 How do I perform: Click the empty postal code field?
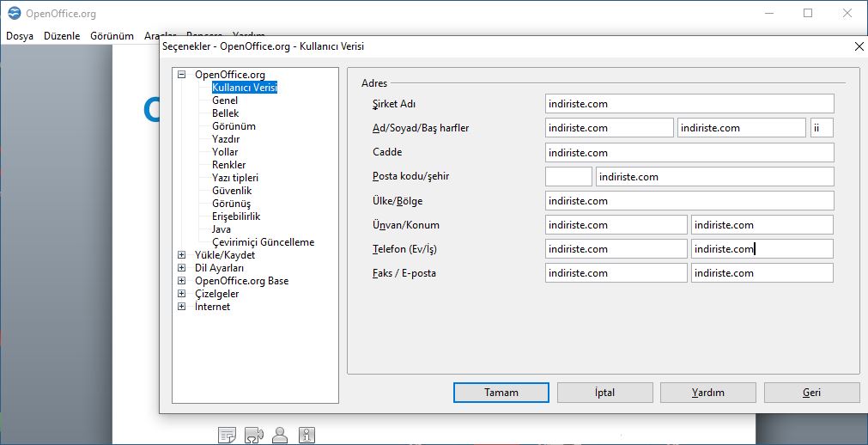click(x=568, y=177)
